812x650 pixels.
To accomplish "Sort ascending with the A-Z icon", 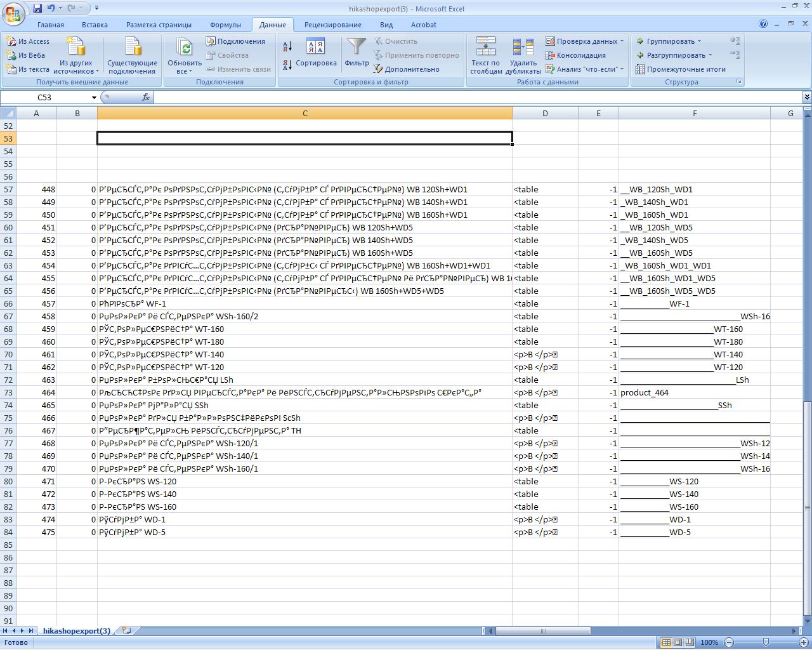I will [x=287, y=46].
